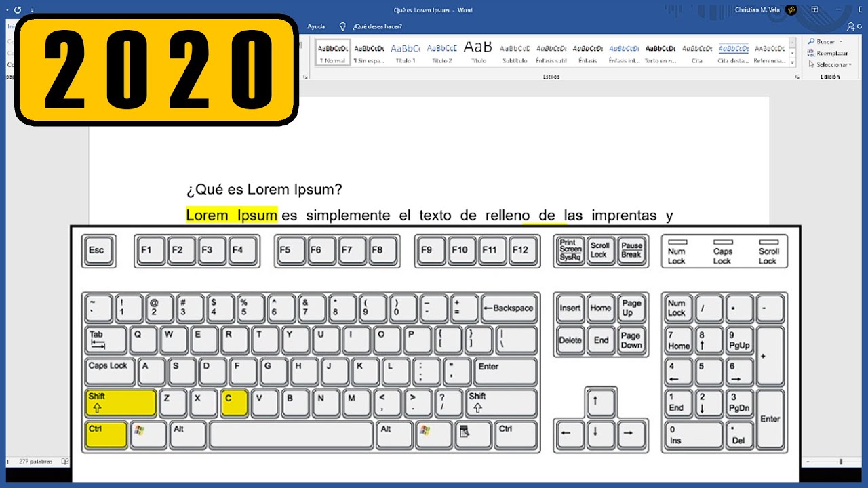Click the word relleno in the document
This screenshot has width=868, height=488.
click(x=507, y=216)
